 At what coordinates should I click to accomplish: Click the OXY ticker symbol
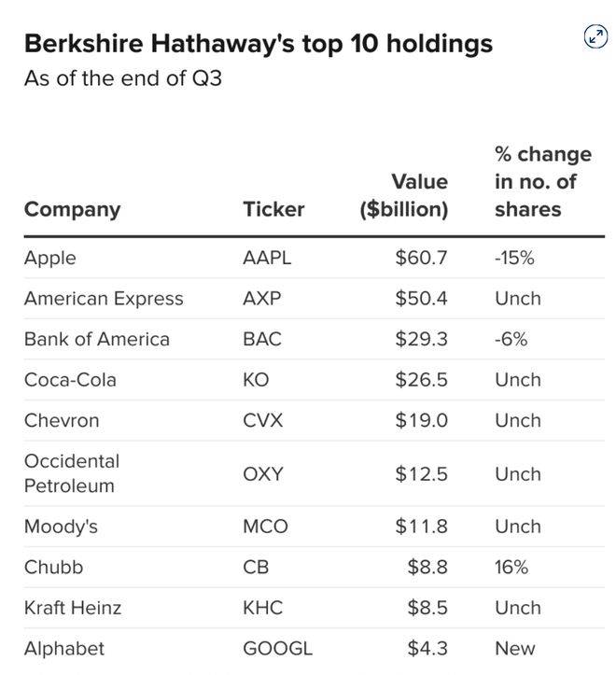pos(262,473)
